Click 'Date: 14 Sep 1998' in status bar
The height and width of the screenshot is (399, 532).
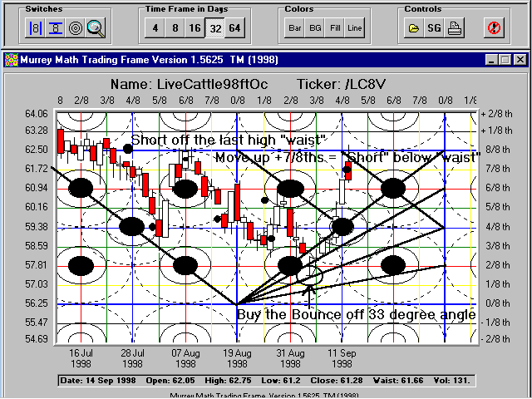pos(98,381)
